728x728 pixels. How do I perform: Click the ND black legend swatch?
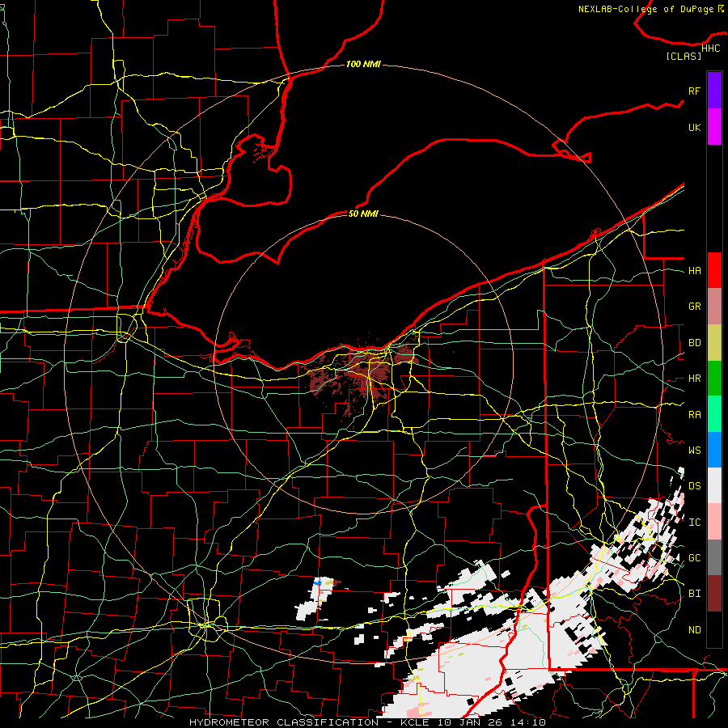(x=714, y=629)
